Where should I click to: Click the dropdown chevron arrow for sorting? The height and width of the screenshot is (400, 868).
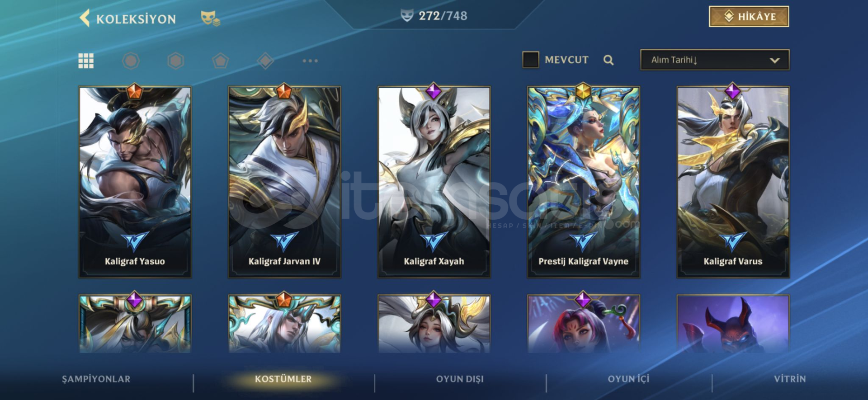point(774,60)
